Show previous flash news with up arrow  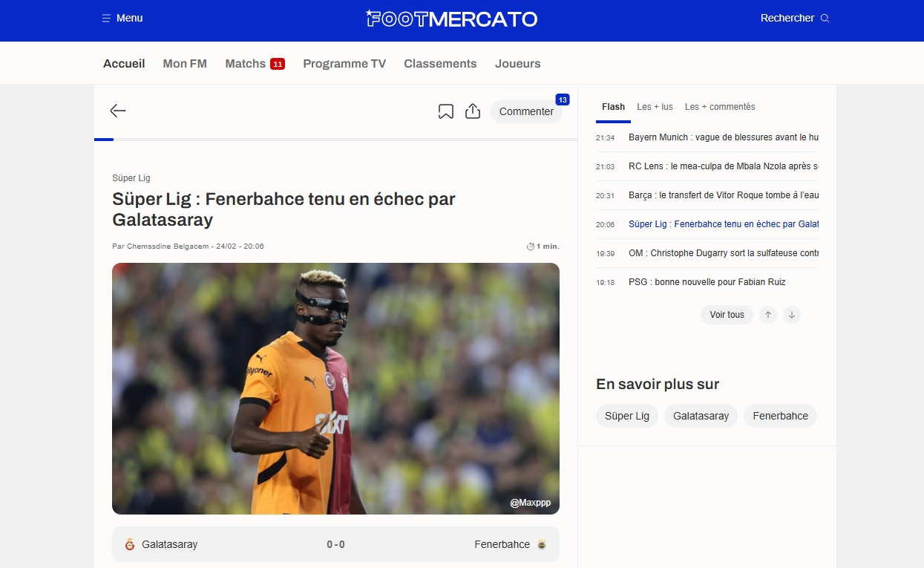click(768, 315)
